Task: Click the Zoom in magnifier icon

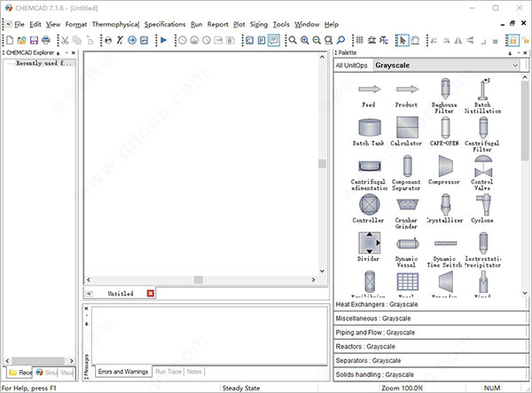Action: point(305,41)
